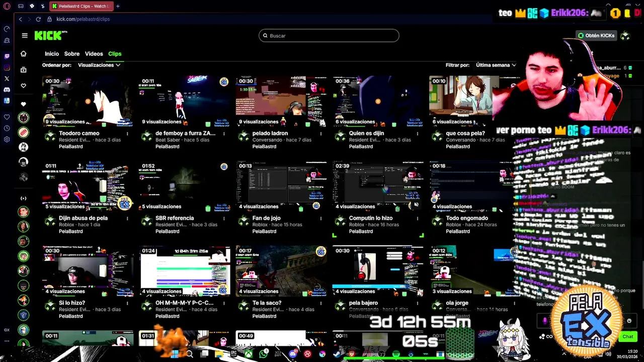Open options menu for pelado ladron clip
The height and width of the screenshot is (362, 644).
(321, 134)
